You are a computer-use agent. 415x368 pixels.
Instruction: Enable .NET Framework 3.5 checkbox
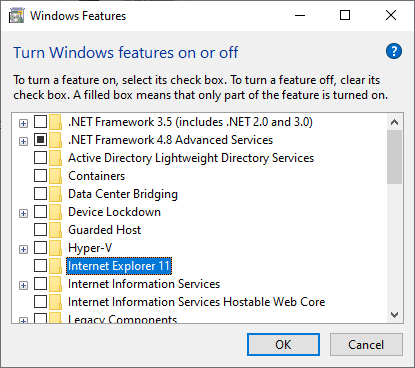(40, 122)
